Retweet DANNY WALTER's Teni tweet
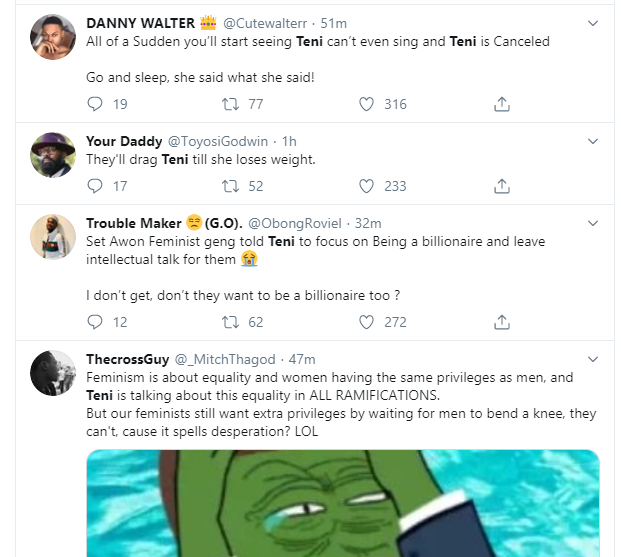The width and height of the screenshot is (621, 557). [229, 104]
